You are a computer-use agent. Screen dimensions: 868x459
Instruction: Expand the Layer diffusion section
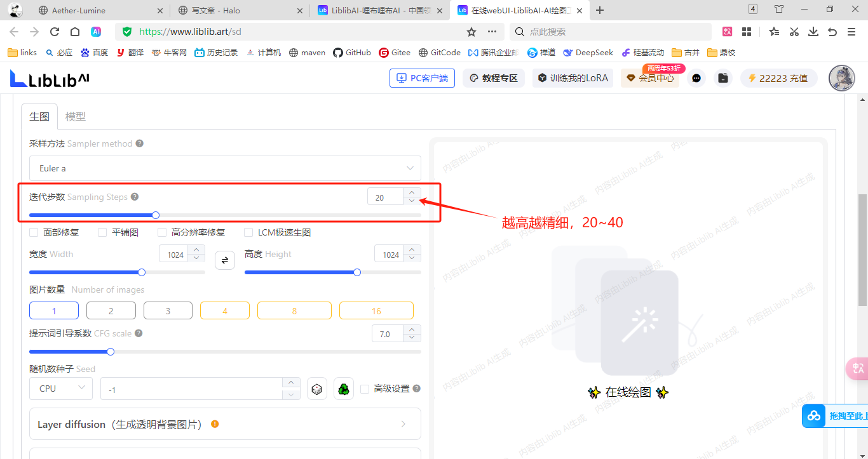pyautogui.click(x=225, y=424)
